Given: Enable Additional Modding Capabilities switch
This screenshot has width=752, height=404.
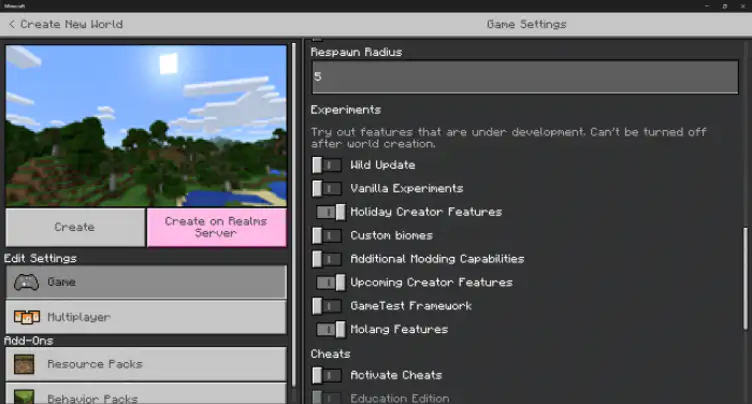Looking at the screenshot, I should click(x=327, y=259).
